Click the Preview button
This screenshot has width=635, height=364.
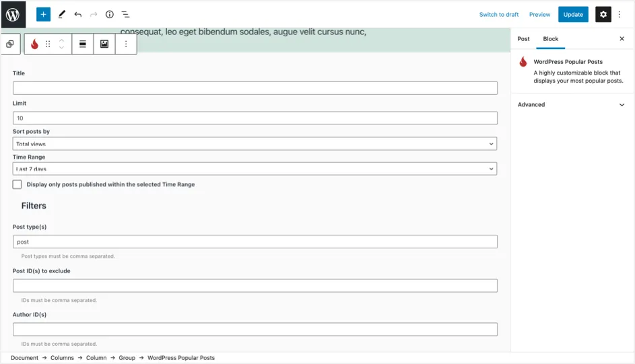tap(539, 15)
